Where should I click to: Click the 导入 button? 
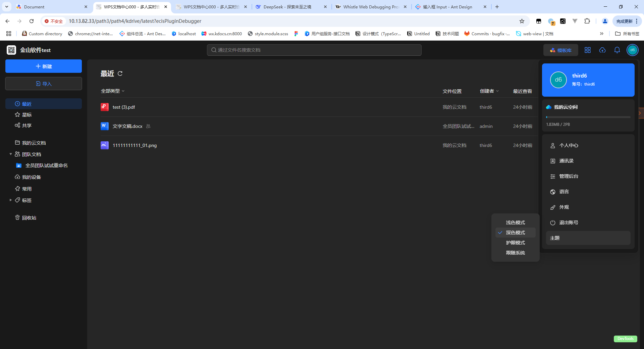(x=44, y=84)
